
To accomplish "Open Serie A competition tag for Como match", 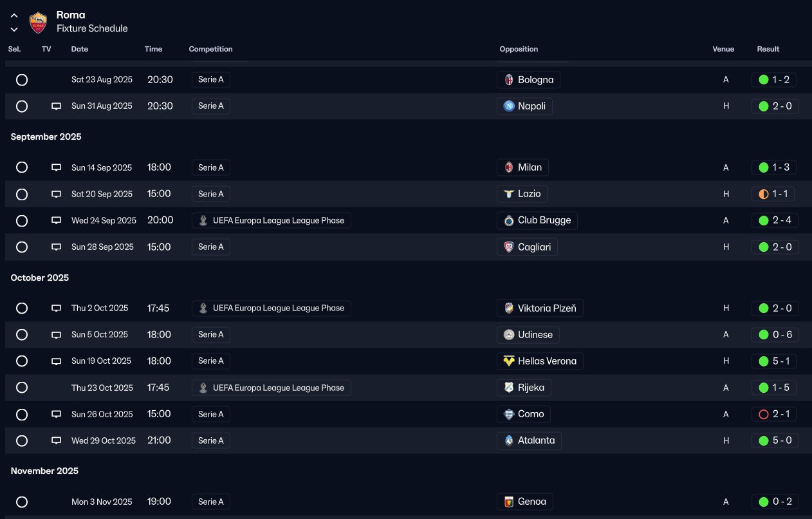I will (x=211, y=414).
